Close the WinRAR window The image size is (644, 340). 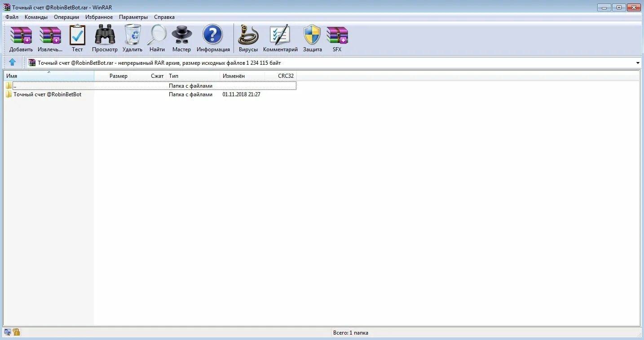tap(633, 7)
